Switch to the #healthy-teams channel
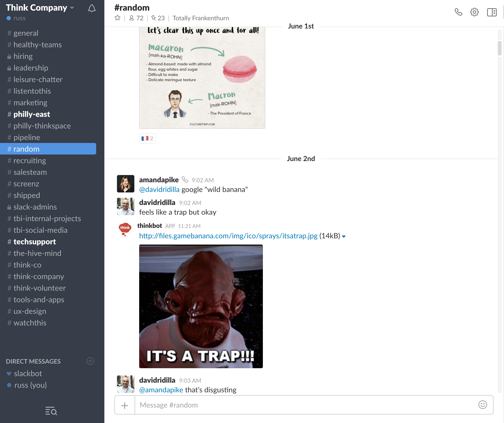This screenshot has width=504, height=423. [48, 45]
